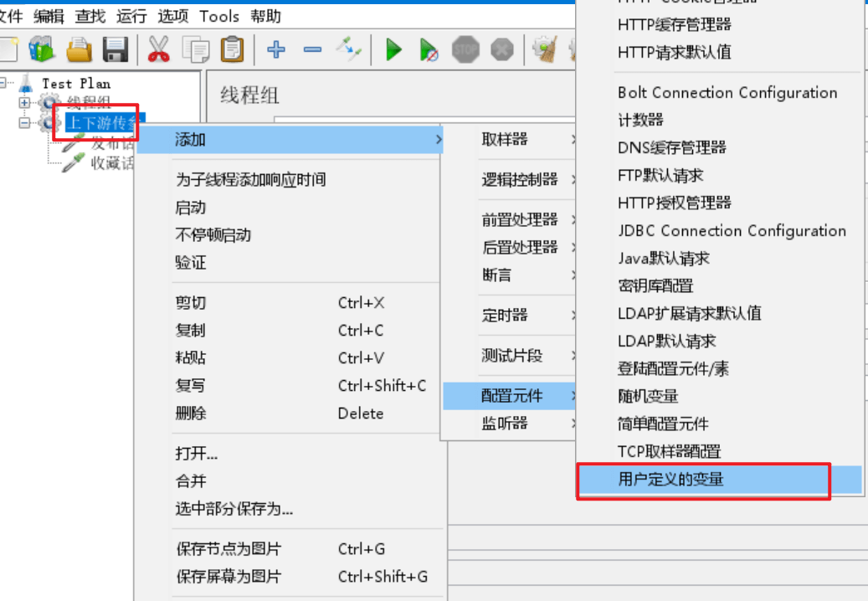This screenshot has height=601, width=868.
Task: Open the 运行 menu
Action: click(x=131, y=16)
